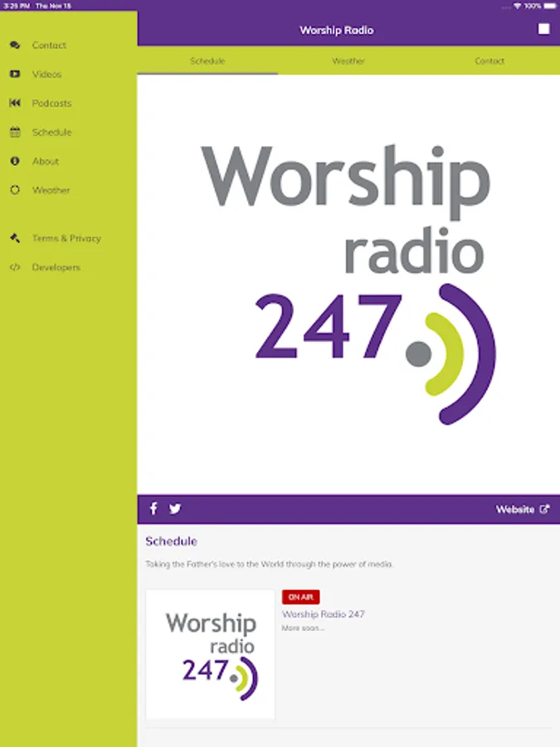Check the Wi-Fi status icon

pos(517,6)
